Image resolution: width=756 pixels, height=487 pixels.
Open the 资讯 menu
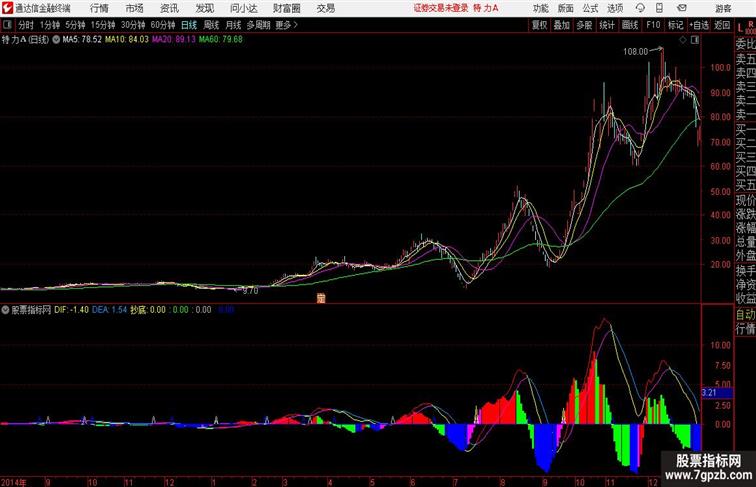(169, 8)
